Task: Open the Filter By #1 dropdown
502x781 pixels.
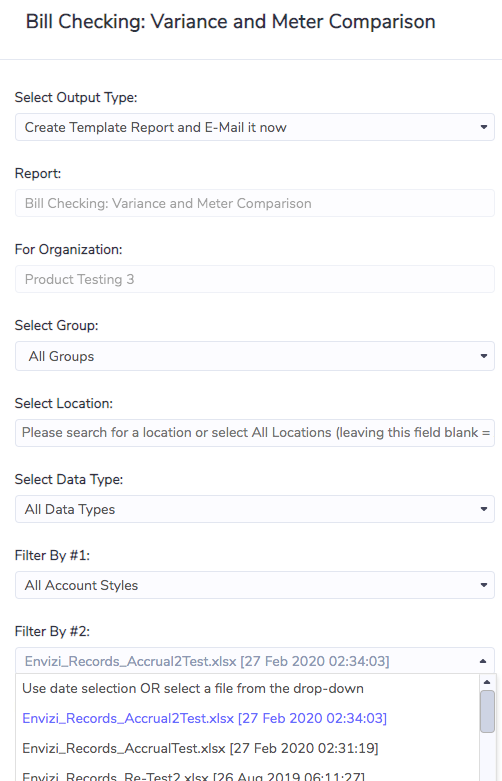Action: [x=254, y=585]
